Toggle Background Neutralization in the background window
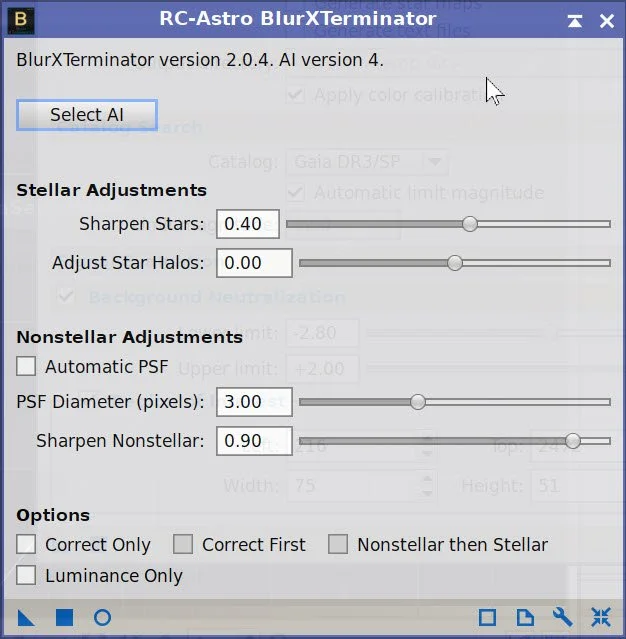Image resolution: width=626 pixels, height=639 pixels. (65, 296)
